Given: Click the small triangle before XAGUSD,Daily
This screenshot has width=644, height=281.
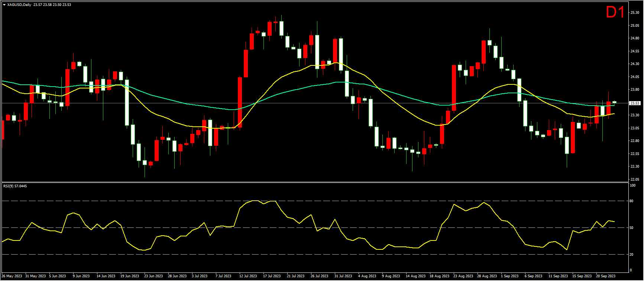Looking at the screenshot, I should [4, 4].
